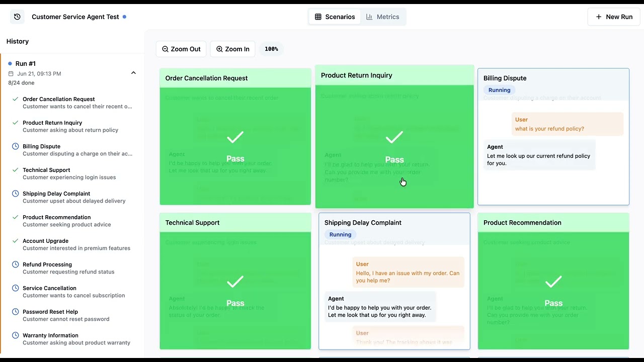Select Warranty Information in history list
Image resolution: width=644 pixels, height=362 pixels.
tap(72, 339)
